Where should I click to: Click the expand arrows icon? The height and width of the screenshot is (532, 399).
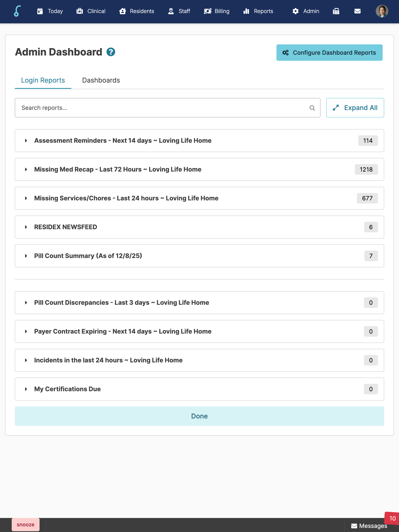pyautogui.click(x=336, y=108)
